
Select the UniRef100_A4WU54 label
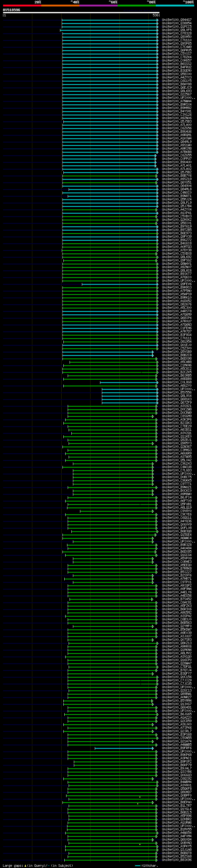177,833
